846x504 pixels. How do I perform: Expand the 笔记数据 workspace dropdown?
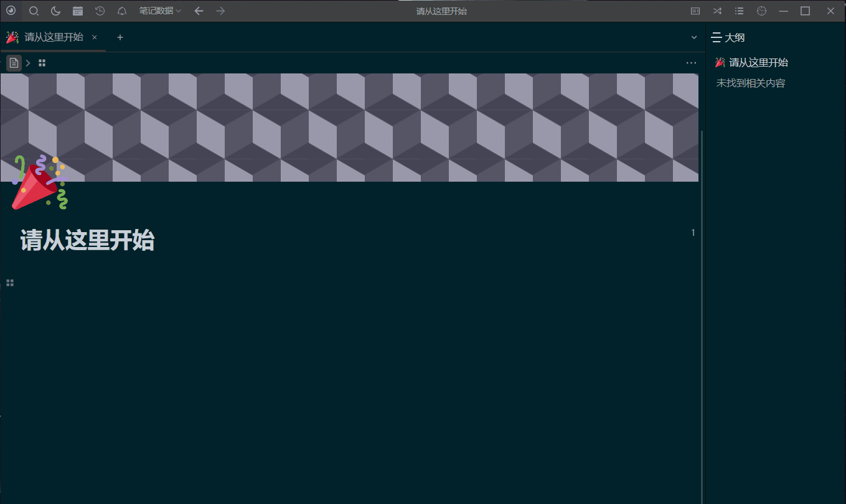pyautogui.click(x=160, y=11)
